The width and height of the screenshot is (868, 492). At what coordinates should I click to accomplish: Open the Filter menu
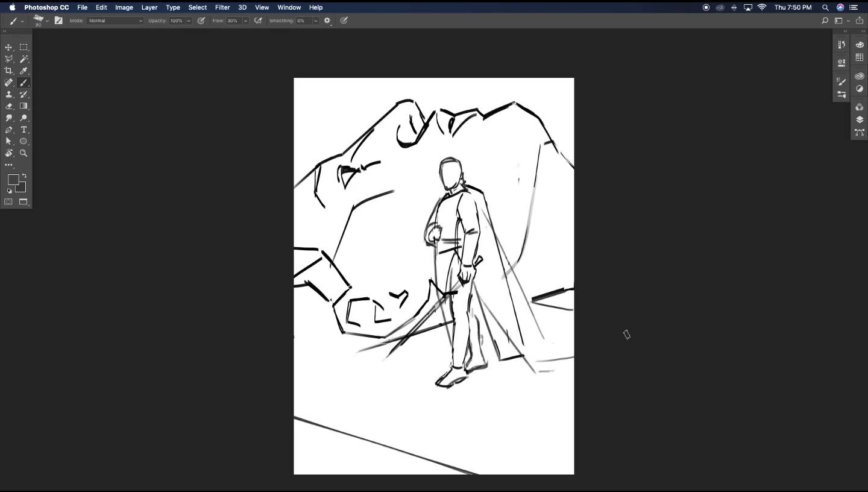(x=222, y=7)
